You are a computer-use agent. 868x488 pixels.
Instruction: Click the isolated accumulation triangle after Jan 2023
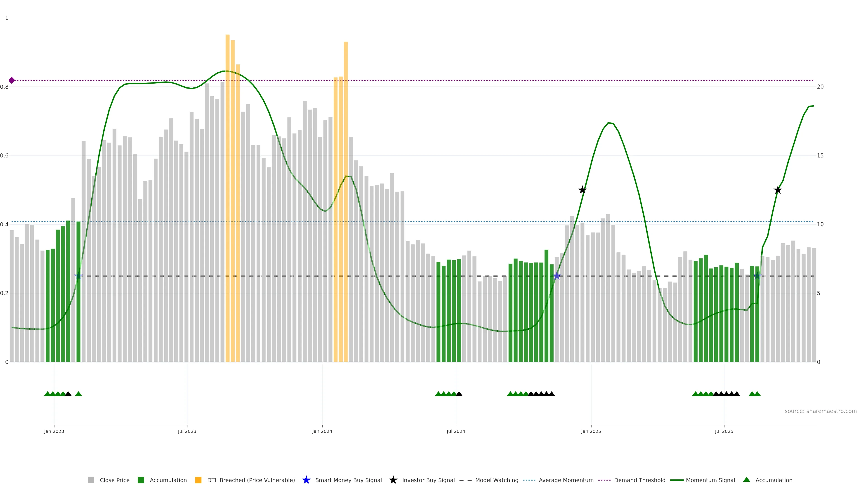pyautogui.click(x=78, y=394)
